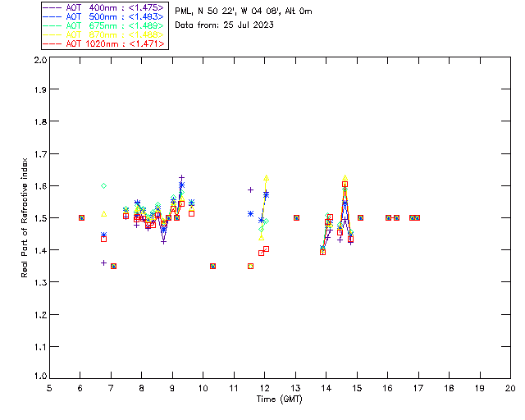Click the time-axis tick label 14
Viewport: 525px width, 420px height.
click(326, 388)
